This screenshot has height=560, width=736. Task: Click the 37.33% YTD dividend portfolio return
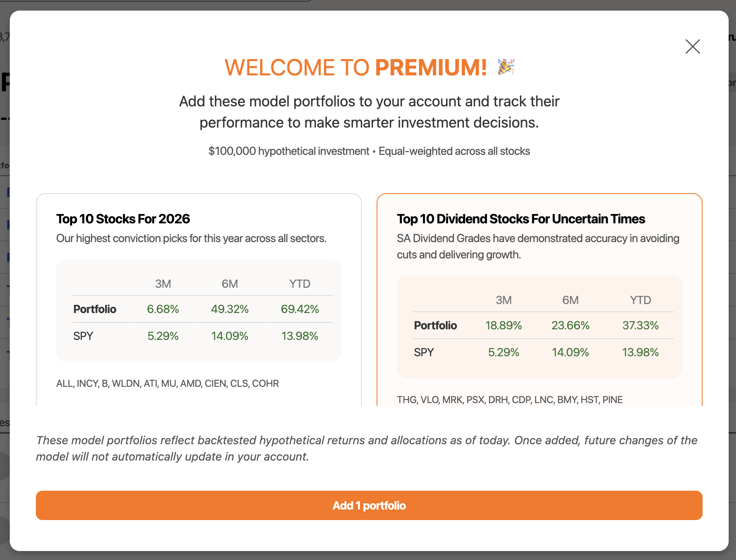tap(641, 325)
